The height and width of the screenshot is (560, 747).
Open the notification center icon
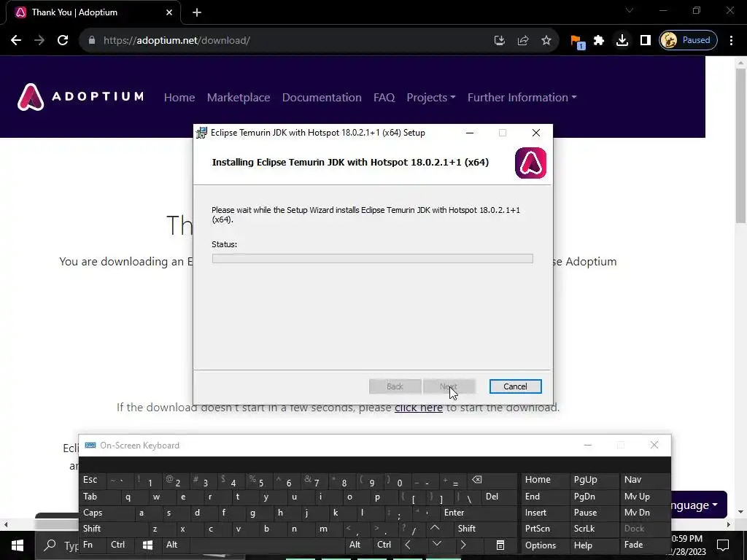(723, 545)
